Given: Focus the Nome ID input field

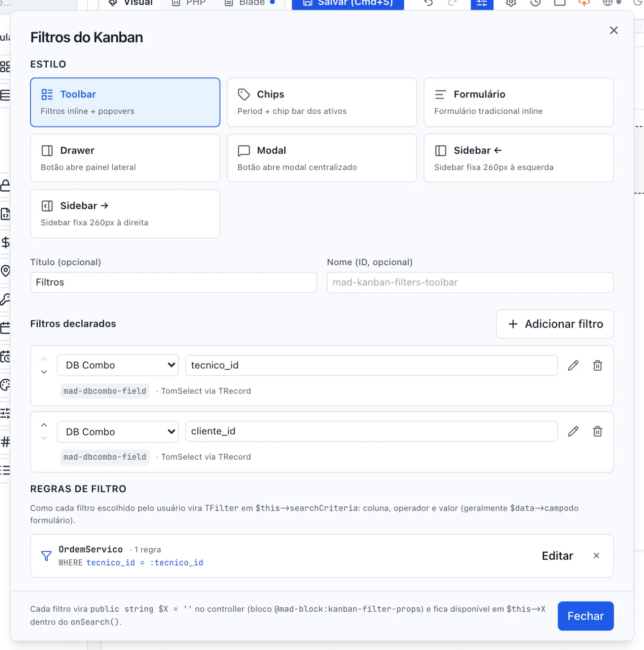Looking at the screenshot, I should 470,283.
